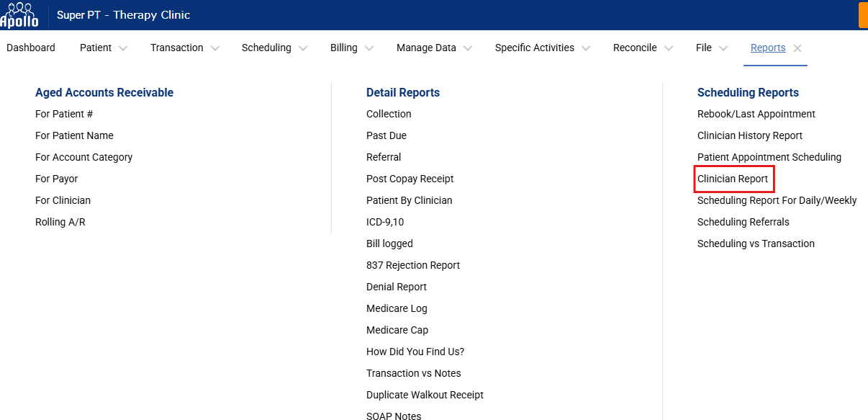Expand the Transaction menu chevron
The image size is (868, 420).
[x=214, y=48]
